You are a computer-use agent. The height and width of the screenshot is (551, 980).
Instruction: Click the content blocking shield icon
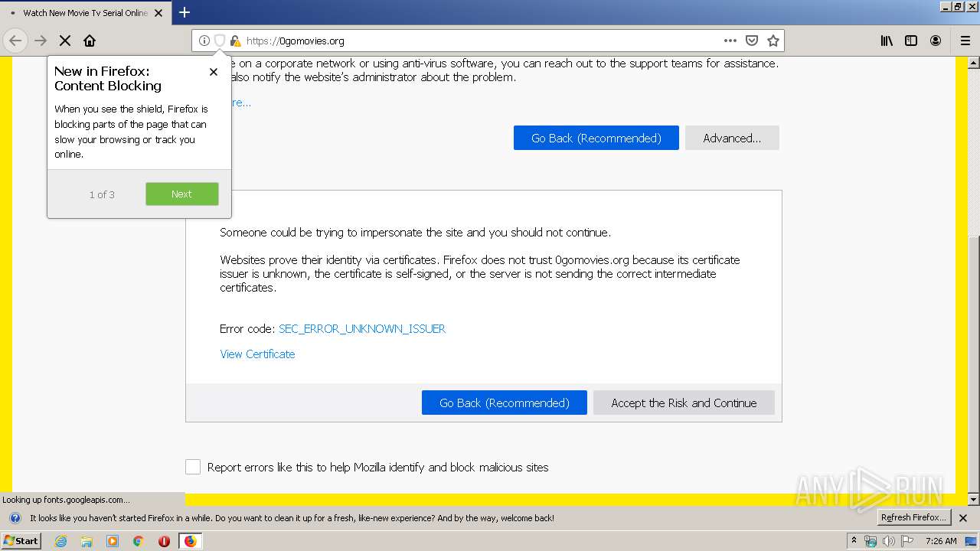click(x=220, y=41)
